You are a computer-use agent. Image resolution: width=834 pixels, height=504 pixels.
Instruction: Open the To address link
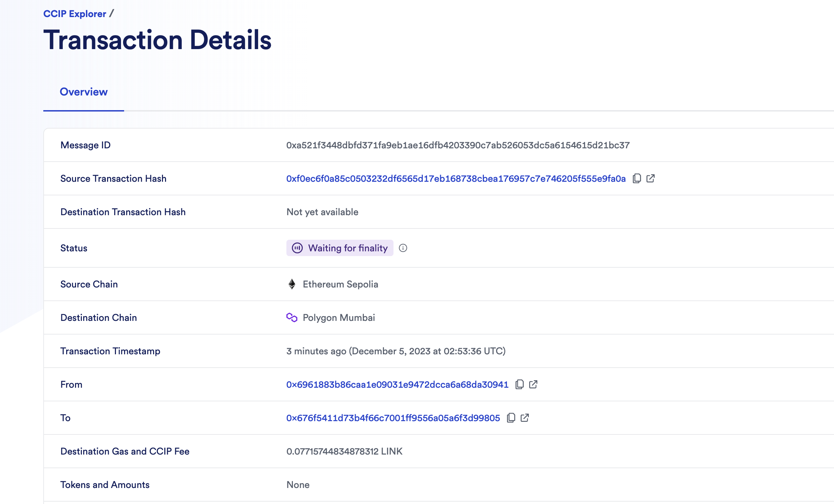click(x=393, y=418)
